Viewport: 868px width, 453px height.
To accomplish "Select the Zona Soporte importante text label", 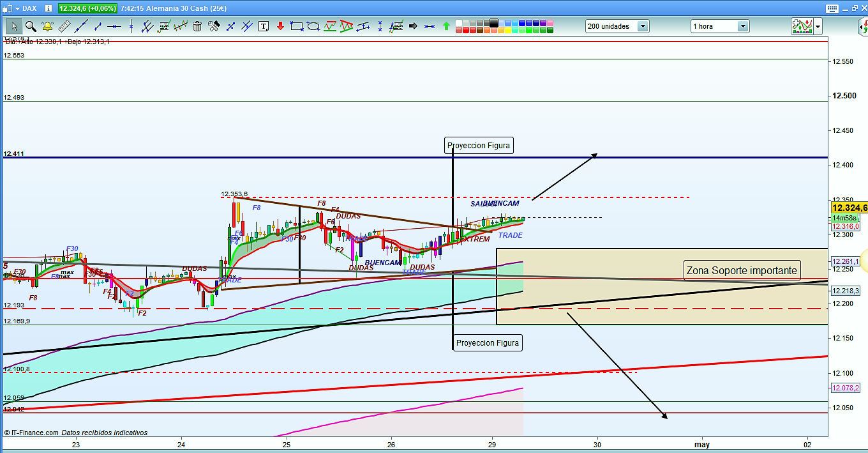I will (742, 270).
